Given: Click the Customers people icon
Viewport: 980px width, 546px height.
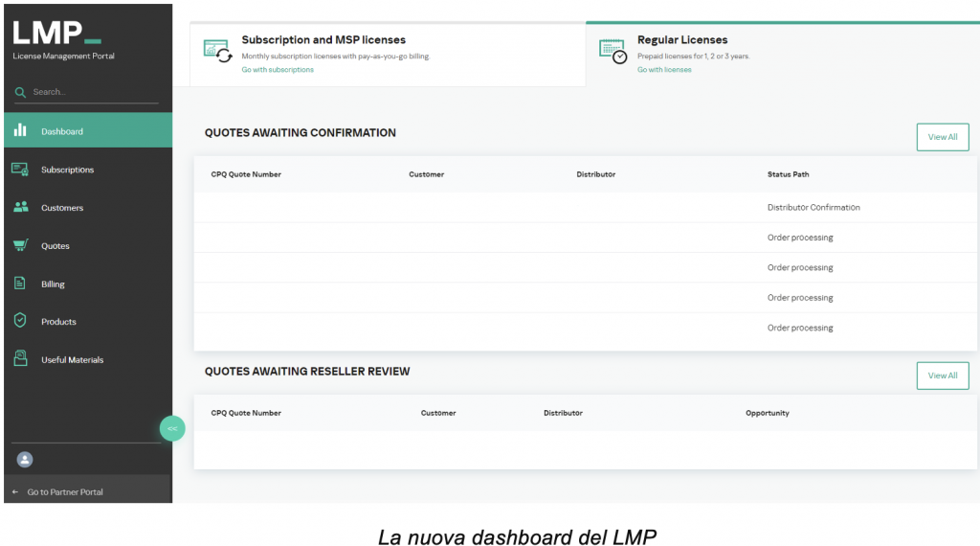Looking at the screenshot, I should pyautogui.click(x=20, y=207).
